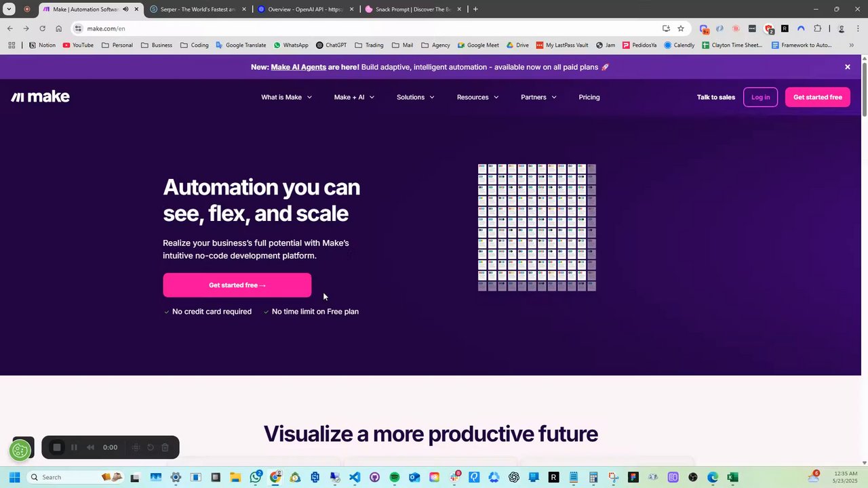Click the browser back arrow
This screenshot has height=488, width=868.
click(x=9, y=28)
